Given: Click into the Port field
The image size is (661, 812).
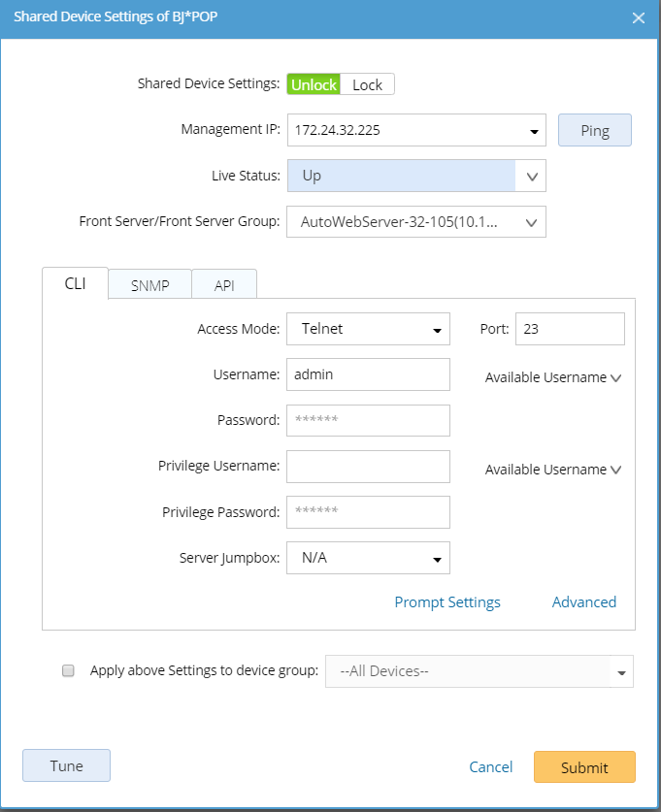Looking at the screenshot, I should [570, 329].
